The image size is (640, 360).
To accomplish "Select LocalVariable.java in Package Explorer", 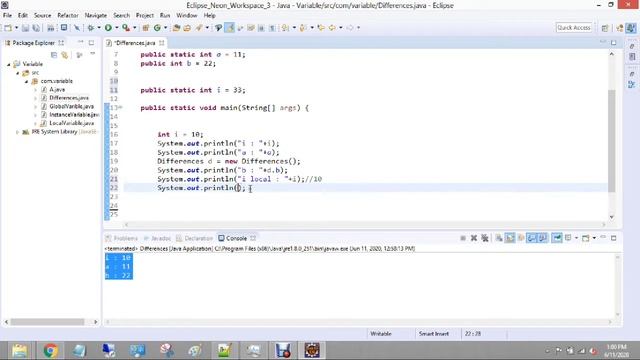I will click(71, 123).
